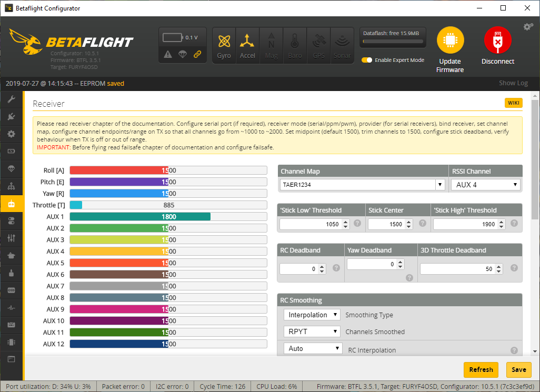The height and width of the screenshot is (392, 540).
Task: Click the Gyro sensor indicator
Action: pyautogui.click(x=224, y=45)
